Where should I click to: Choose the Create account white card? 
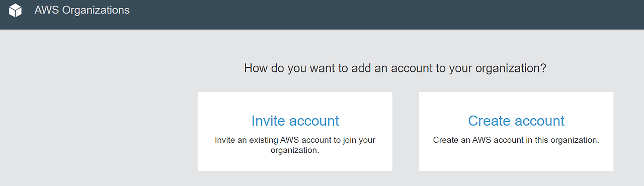(x=516, y=131)
